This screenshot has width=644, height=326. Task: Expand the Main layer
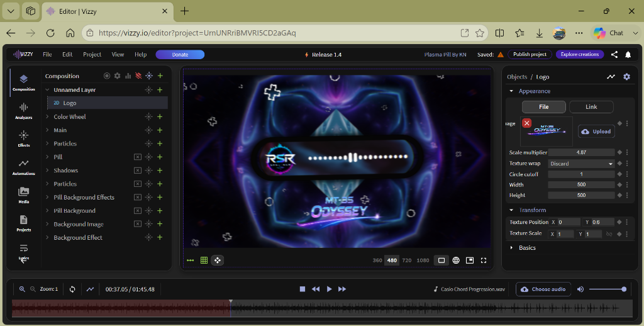(47, 130)
